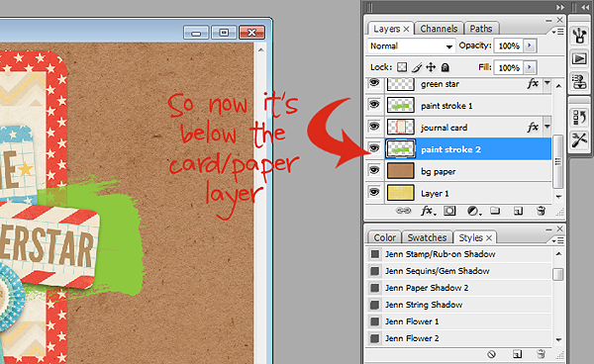Hide the paint stroke 2 layer
Screen dimensions: 594x364
(374, 148)
